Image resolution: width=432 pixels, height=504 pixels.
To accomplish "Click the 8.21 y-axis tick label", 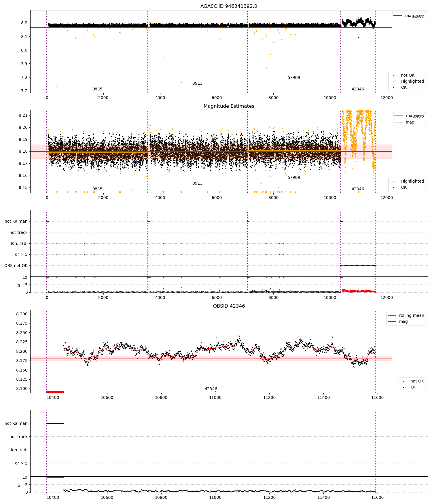I will point(23,115).
